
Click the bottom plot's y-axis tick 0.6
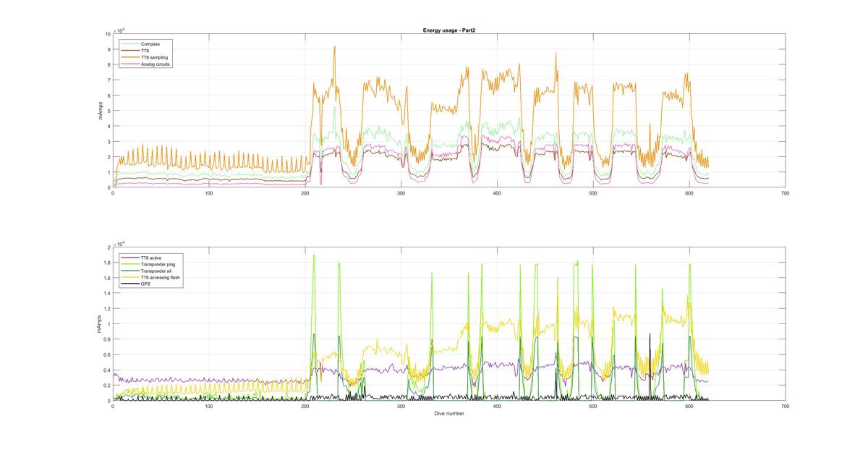pos(107,355)
